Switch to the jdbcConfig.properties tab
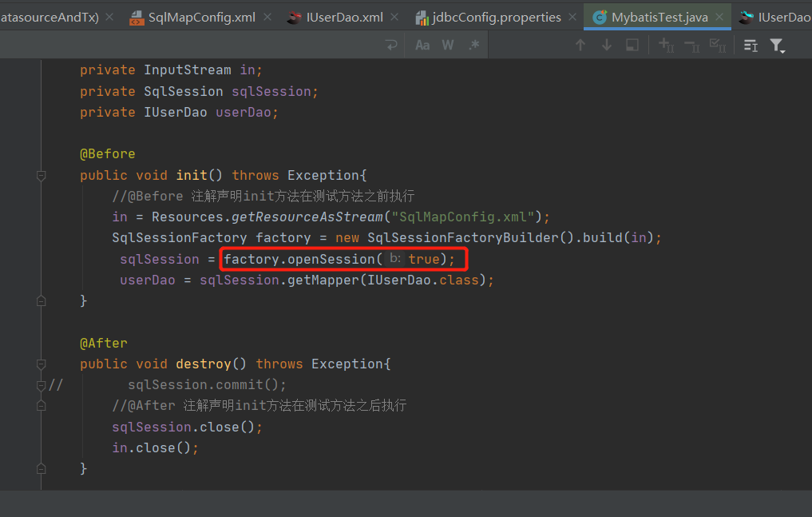 (496, 18)
